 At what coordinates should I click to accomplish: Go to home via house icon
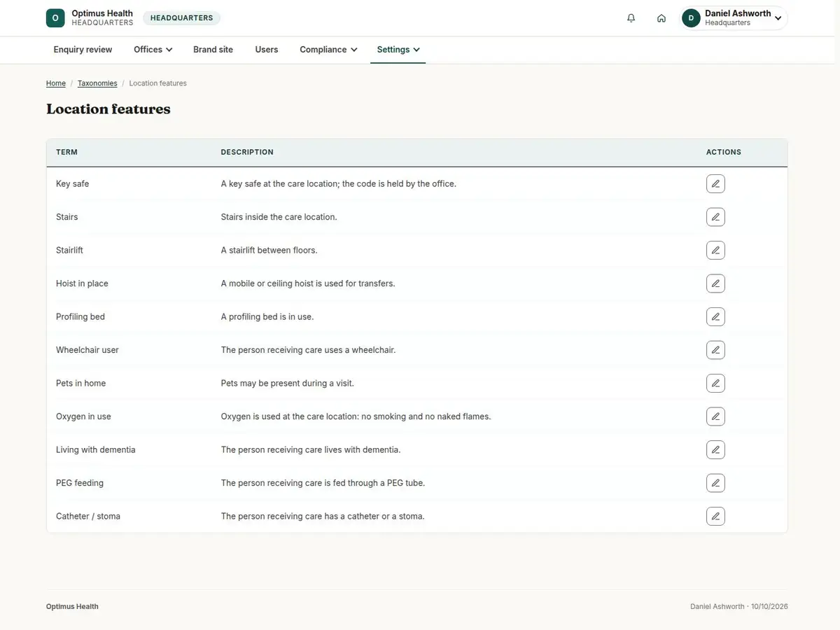coord(661,18)
